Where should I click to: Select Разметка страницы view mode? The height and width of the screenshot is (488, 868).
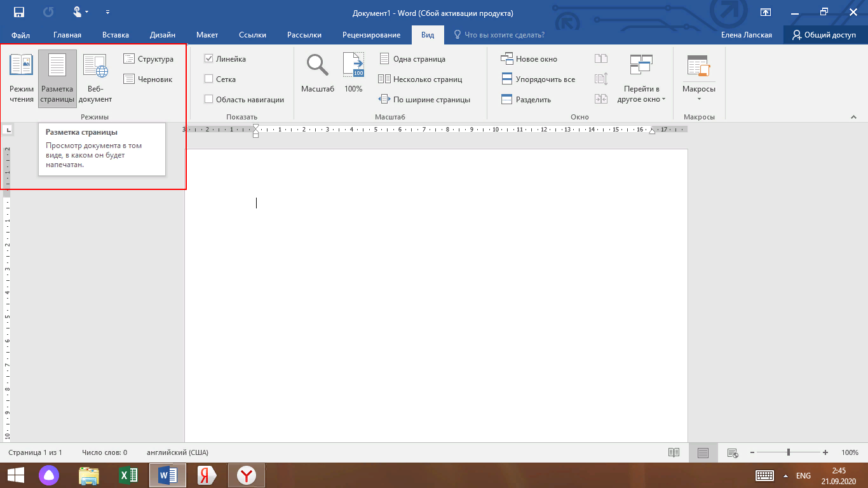pos(57,79)
